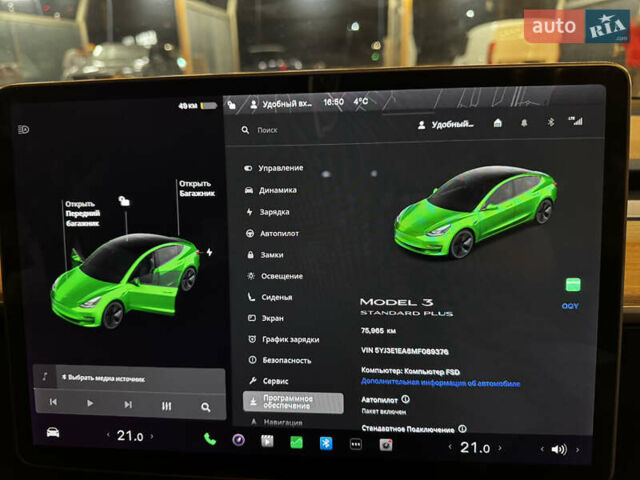Toggle headlights indicator icon

pyautogui.click(x=24, y=129)
